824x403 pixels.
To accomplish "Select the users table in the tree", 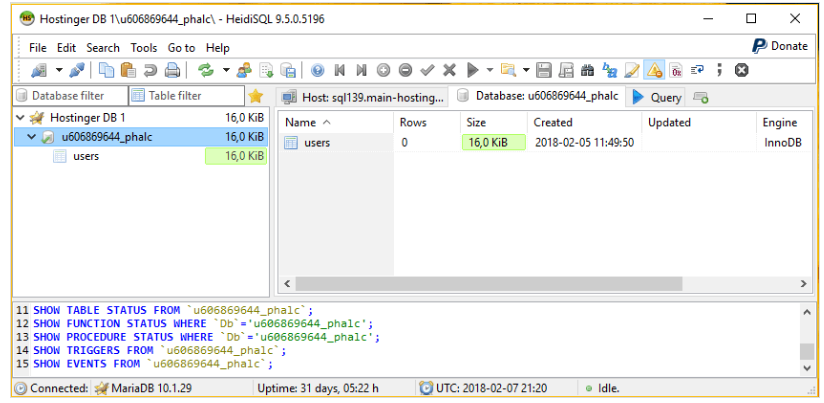I will click(x=86, y=156).
